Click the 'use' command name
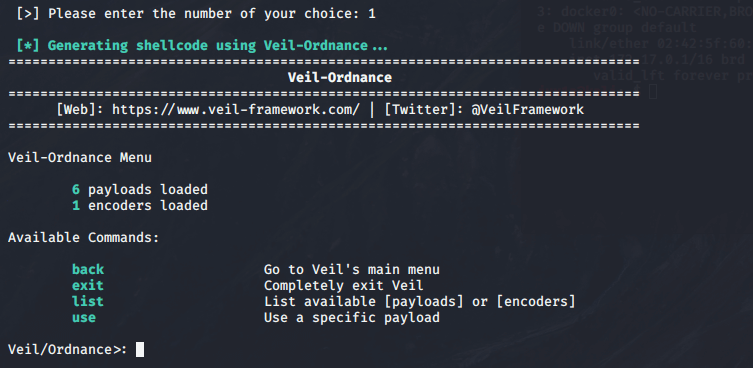The height and width of the screenshot is (368, 753). [x=84, y=318]
